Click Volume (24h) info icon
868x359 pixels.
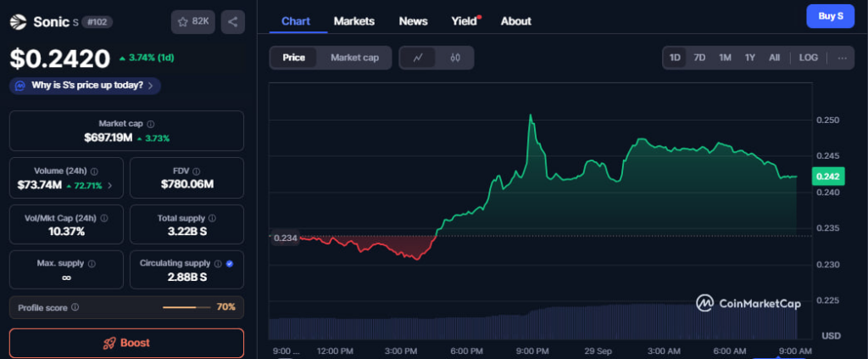pyautogui.click(x=95, y=171)
